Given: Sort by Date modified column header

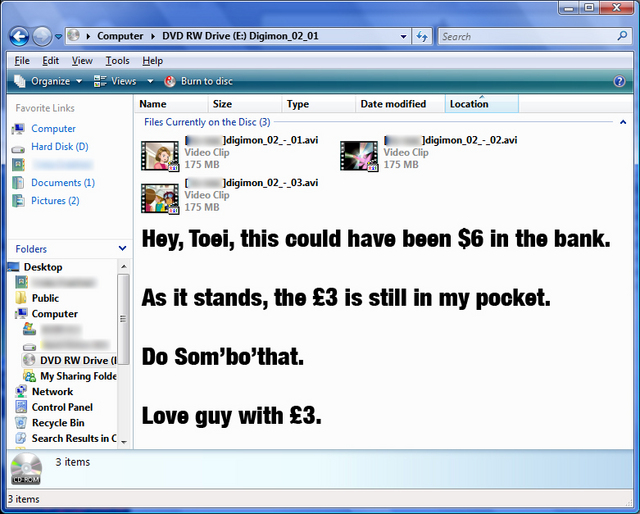Looking at the screenshot, I should (400, 104).
